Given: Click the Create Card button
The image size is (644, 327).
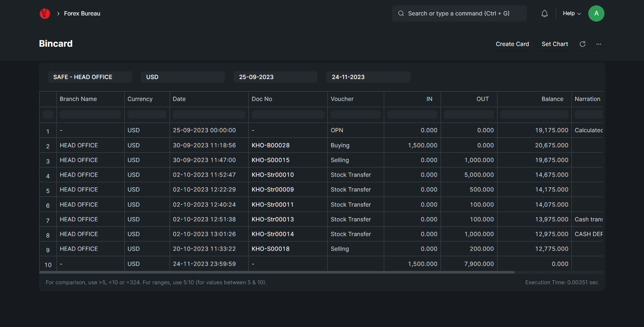Looking at the screenshot, I should tap(512, 44).
